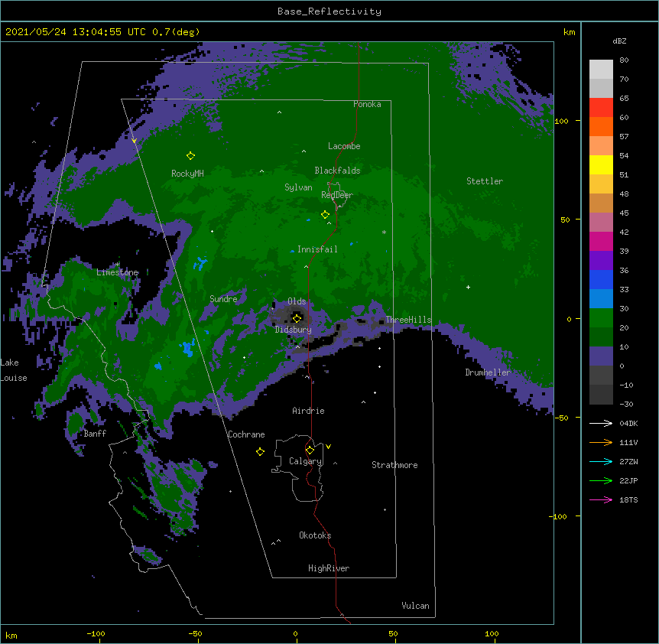659x644 pixels.
Task: Click the orange 111V arrow legend icon
Action: click(601, 442)
